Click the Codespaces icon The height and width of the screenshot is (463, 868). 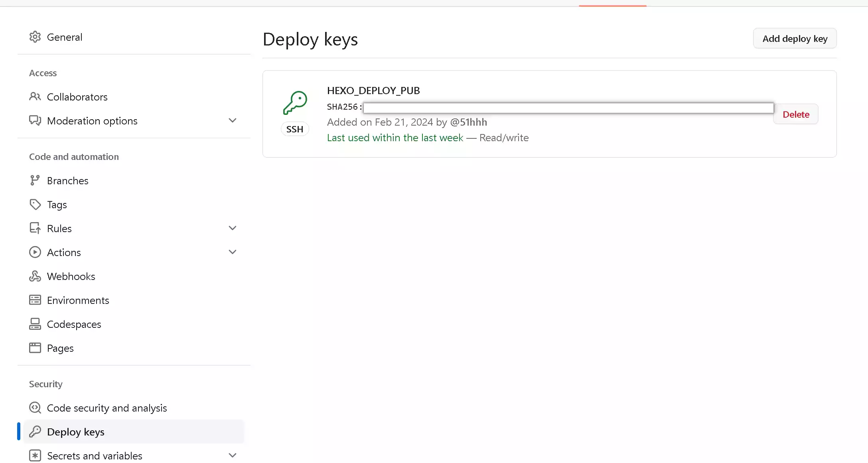(x=35, y=324)
